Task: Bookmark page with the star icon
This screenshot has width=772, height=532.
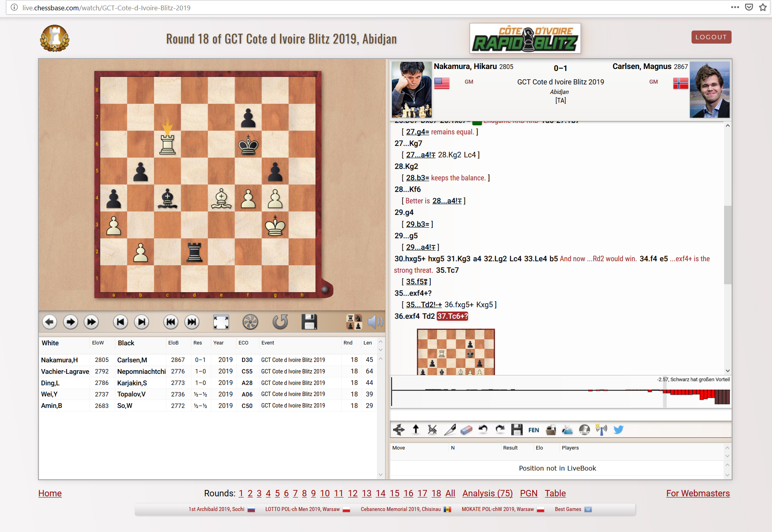Action: (763, 7)
